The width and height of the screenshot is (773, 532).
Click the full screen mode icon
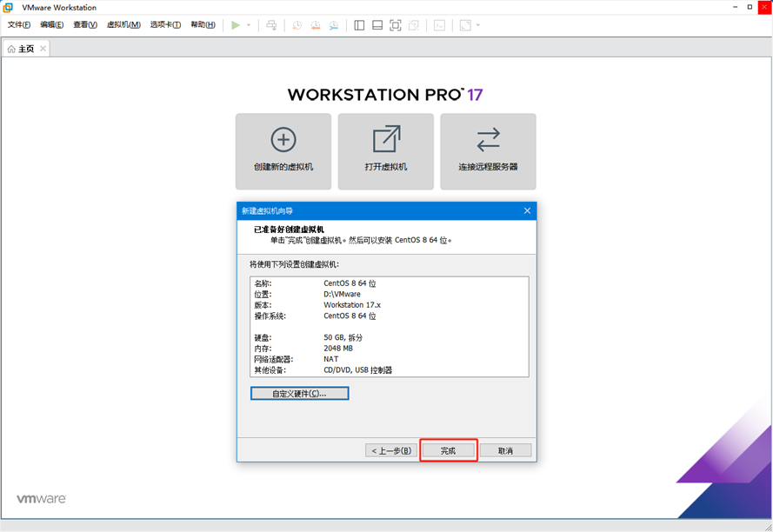396,25
